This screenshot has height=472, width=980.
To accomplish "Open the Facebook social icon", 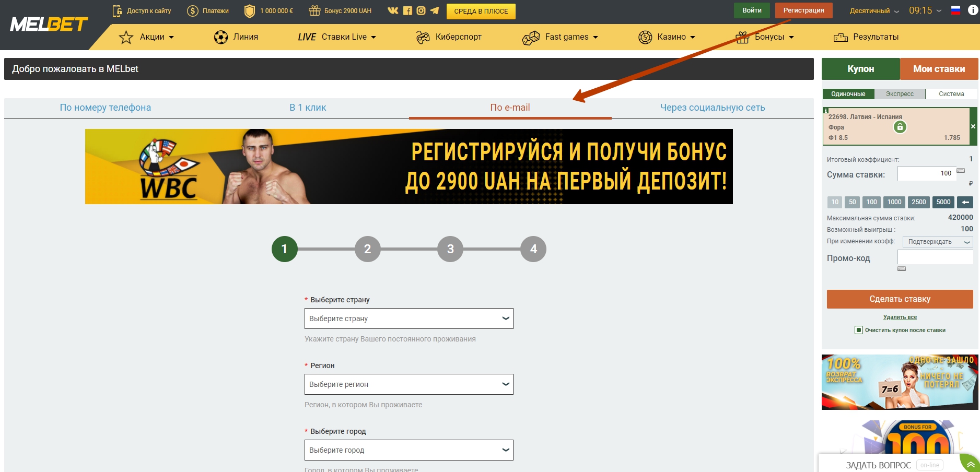I will click(407, 10).
